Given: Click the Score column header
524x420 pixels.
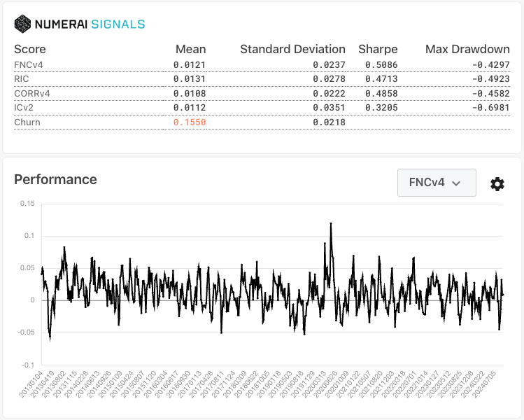Looking at the screenshot, I should point(30,49).
